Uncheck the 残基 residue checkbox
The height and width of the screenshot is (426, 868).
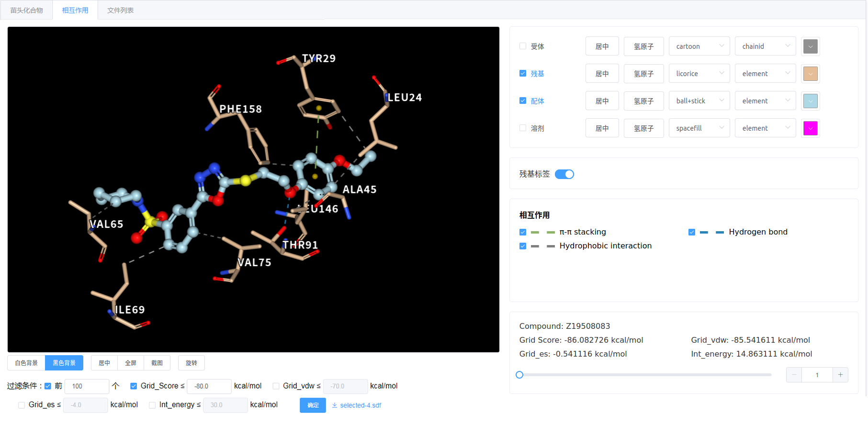coord(523,74)
